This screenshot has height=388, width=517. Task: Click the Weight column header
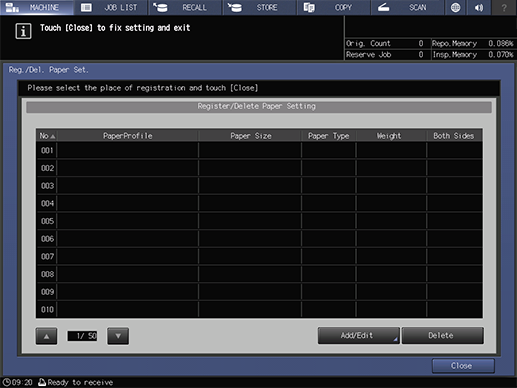pyautogui.click(x=391, y=136)
